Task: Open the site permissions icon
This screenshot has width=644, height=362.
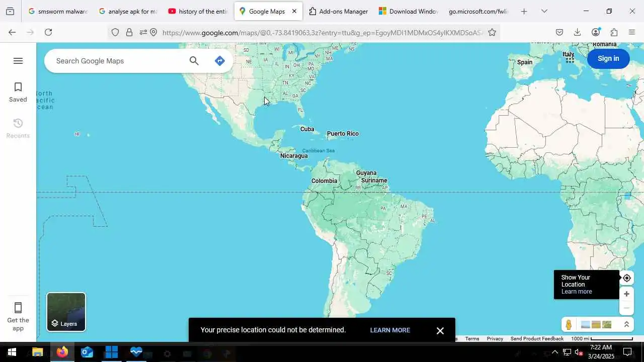Action: 143,32
